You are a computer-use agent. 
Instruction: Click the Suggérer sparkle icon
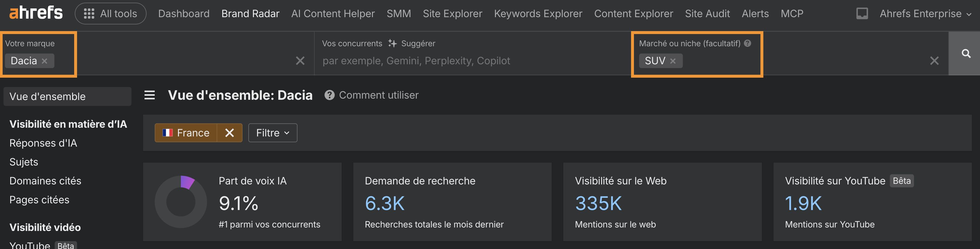pyautogui.click(x=392, y=43)
